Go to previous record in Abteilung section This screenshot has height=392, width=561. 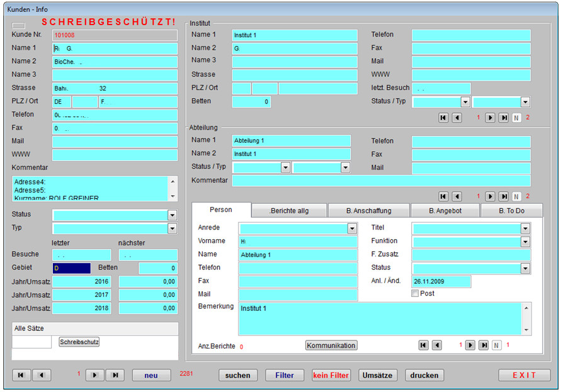pos(456,196)
